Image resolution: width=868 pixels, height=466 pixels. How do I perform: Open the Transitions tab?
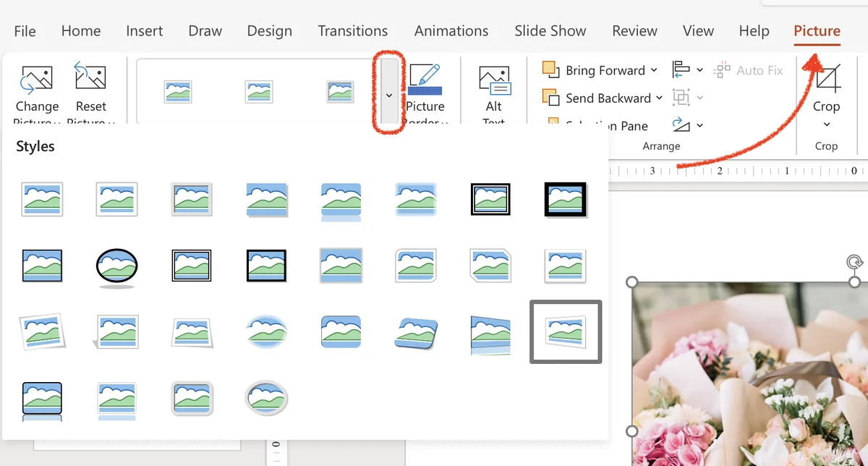[x=353, y=31]
